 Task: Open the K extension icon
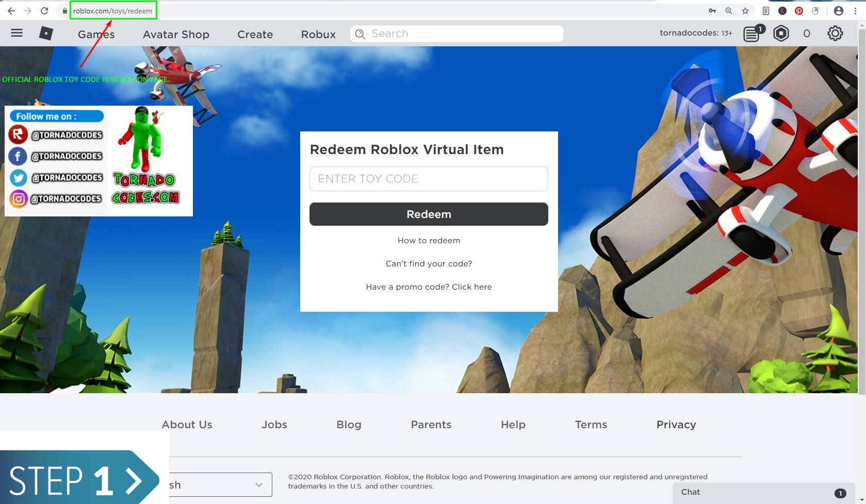pyautogui.click(x=782, y=10)
